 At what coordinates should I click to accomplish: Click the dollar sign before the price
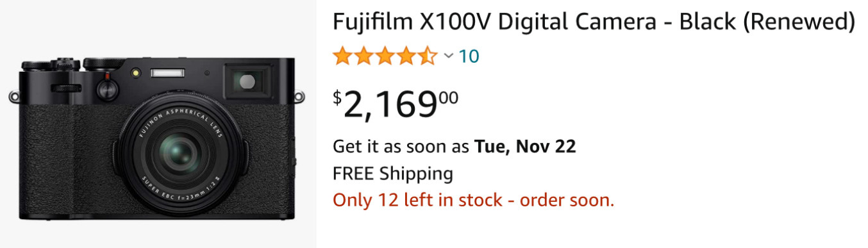tap(337, 97)
